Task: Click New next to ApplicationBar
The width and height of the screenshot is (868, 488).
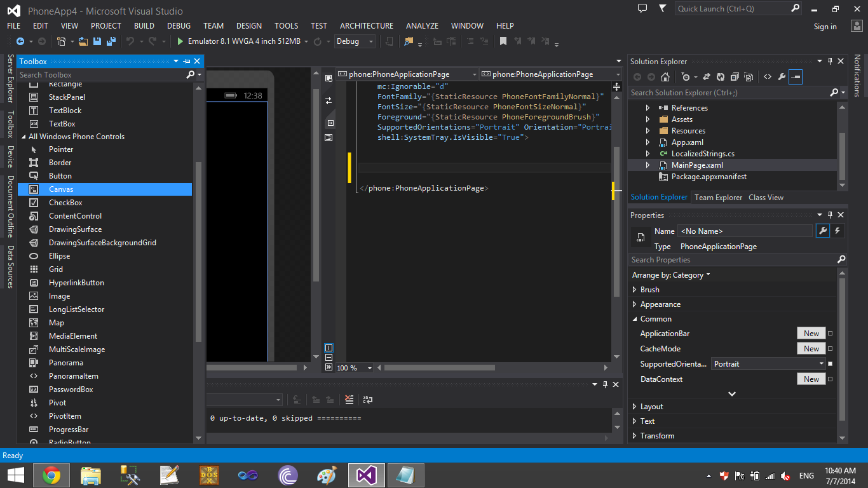Action: click(811, 332)
